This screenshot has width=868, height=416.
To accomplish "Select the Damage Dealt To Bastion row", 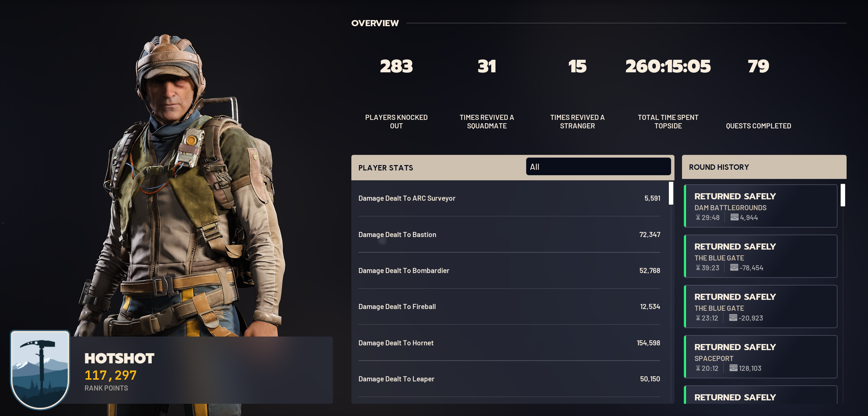I will tap(509, 235).
